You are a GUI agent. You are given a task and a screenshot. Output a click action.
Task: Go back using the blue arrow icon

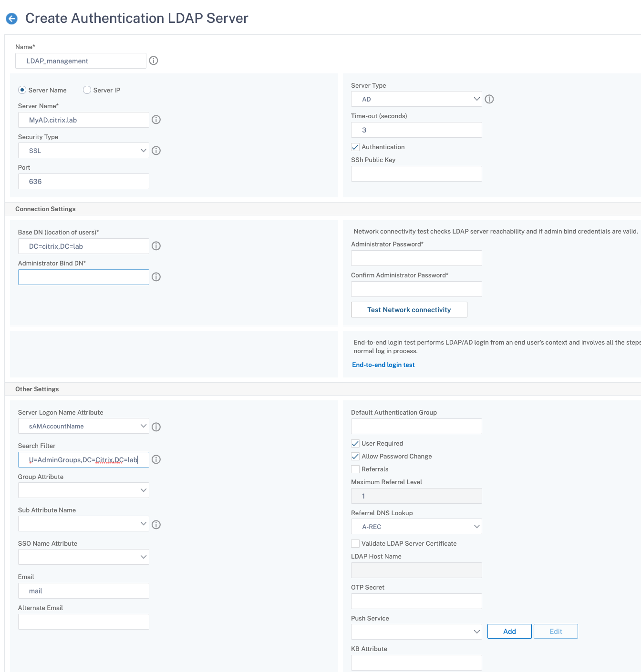pyautogui.click(x=11, y=19)
